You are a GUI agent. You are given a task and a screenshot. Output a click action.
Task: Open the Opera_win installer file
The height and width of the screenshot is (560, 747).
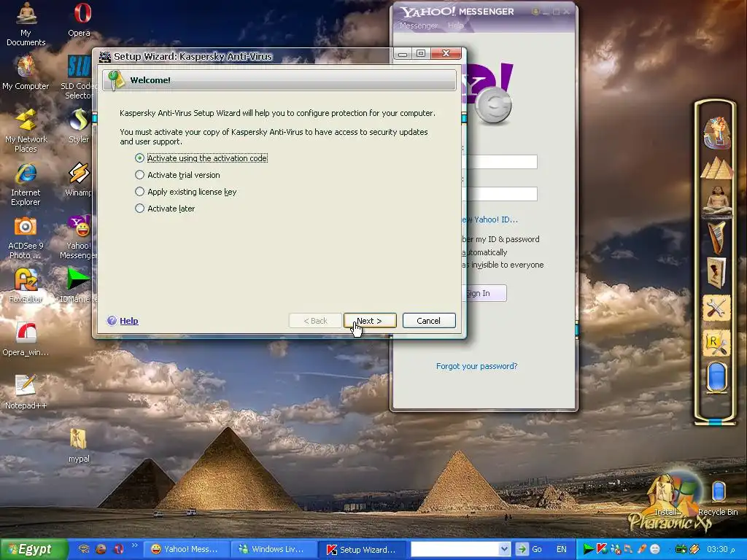[x=26, y=339]
